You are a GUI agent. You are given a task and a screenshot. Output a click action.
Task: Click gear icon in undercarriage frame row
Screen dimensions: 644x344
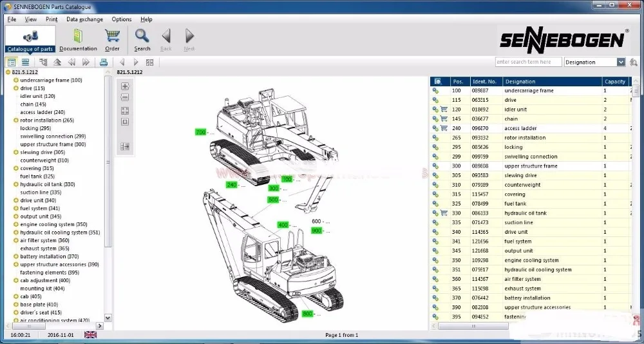click(x=435, y=90)
